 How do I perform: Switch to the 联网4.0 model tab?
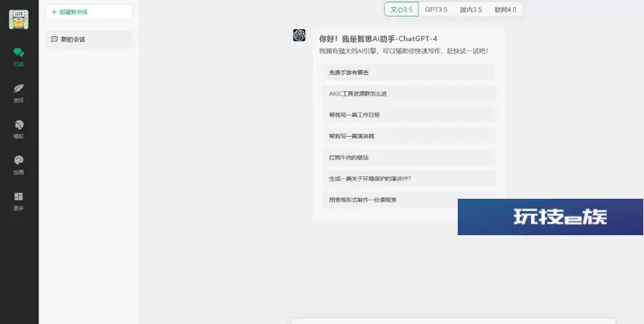tap(505, 9)
